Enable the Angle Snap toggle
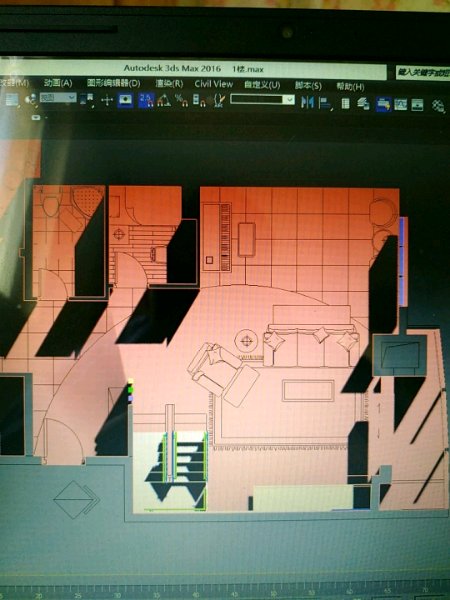The width and height of the screenshot is (450, 600). pos(164,101)
